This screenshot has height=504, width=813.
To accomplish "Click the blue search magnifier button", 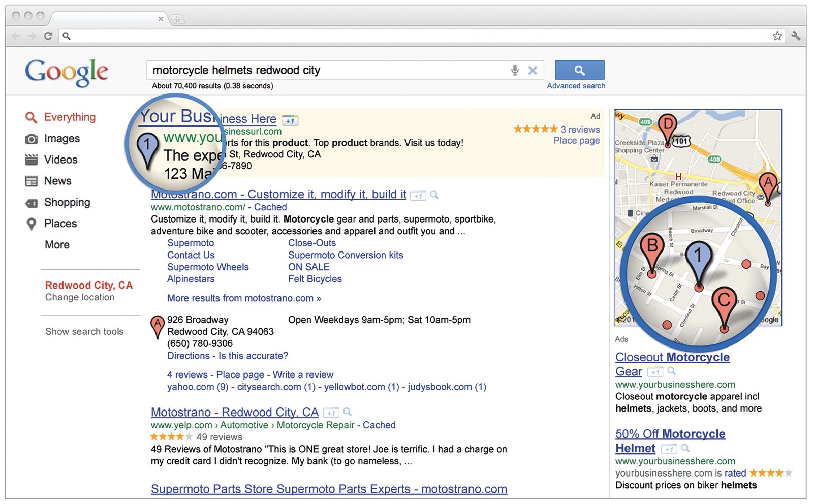I will click(579, 70).
